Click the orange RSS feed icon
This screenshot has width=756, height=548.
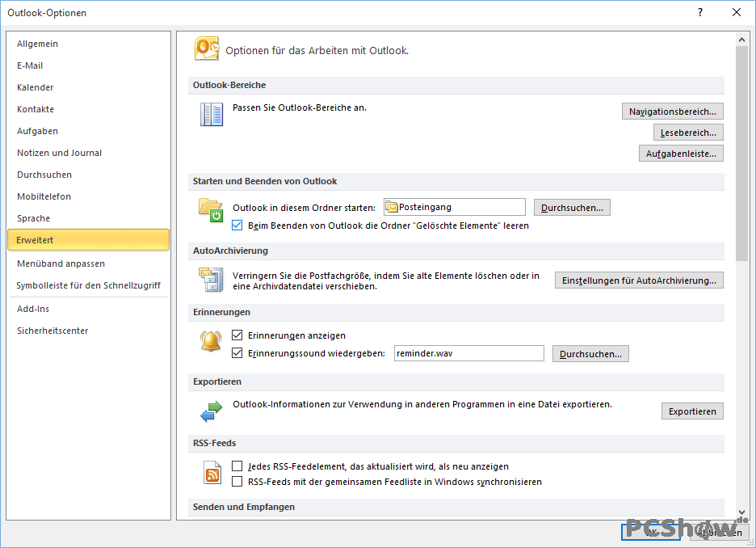pyautogui.click(x=212, y=473)
